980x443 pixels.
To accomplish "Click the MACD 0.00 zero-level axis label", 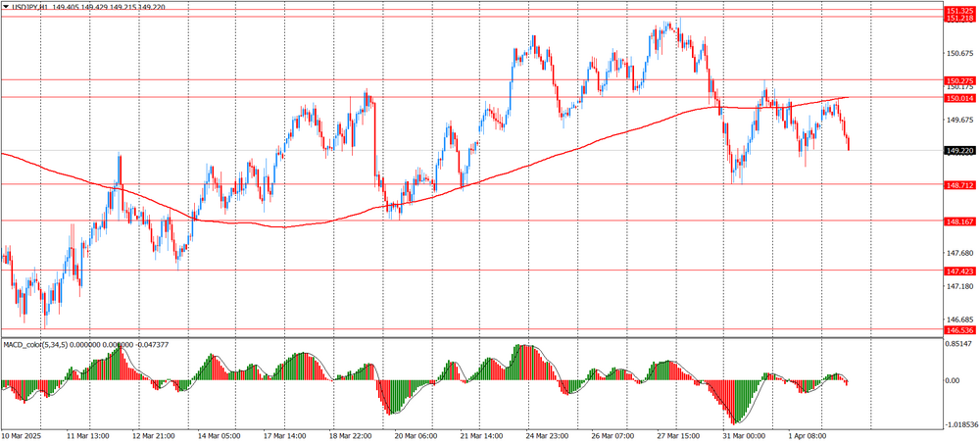I will 954,380.
